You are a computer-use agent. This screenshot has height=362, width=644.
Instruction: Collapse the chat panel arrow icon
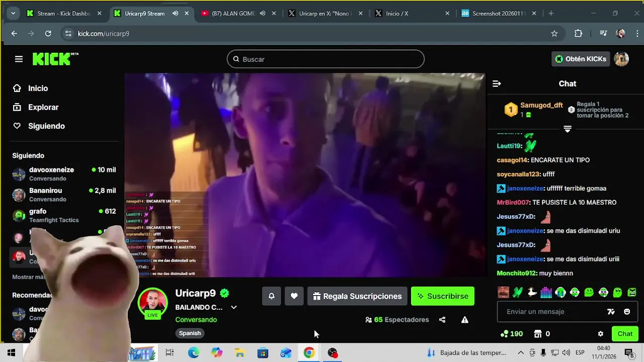tap(497, 84)
